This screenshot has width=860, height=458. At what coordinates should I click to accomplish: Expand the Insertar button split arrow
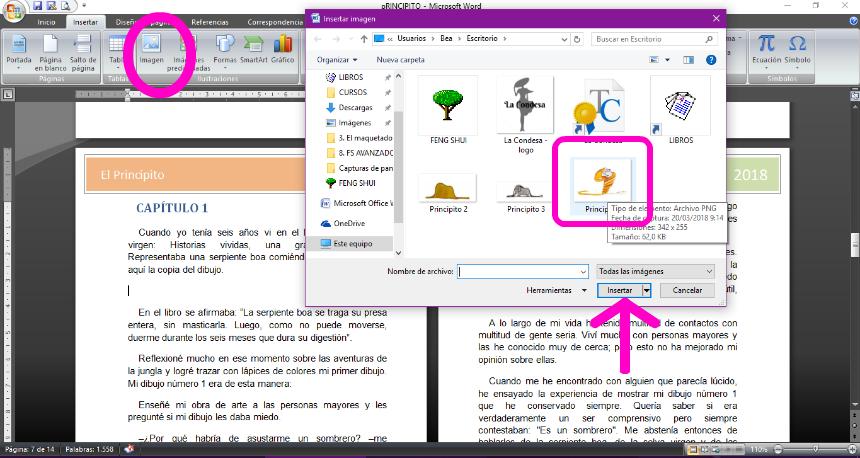[x=647, y=290]
